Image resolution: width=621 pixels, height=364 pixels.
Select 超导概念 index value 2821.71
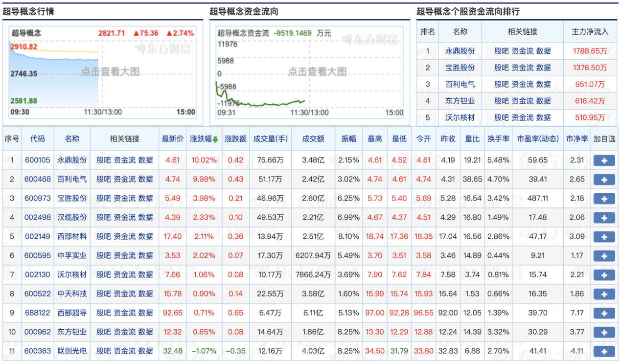pos(112,33)
